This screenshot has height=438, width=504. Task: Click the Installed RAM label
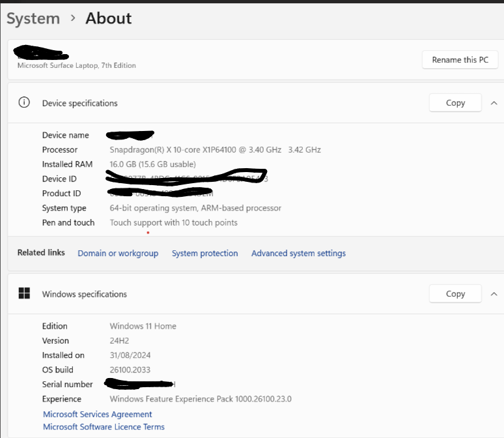click(x=67, y=164)
